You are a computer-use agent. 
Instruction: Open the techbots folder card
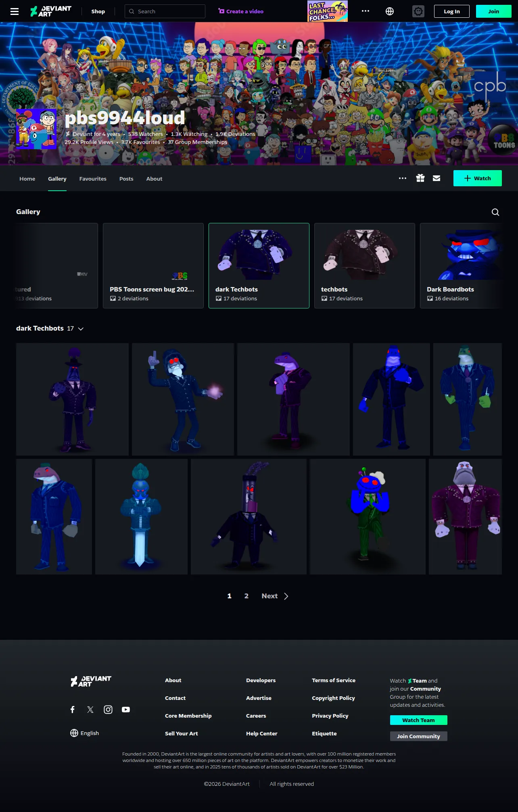[x=365, y=266]
